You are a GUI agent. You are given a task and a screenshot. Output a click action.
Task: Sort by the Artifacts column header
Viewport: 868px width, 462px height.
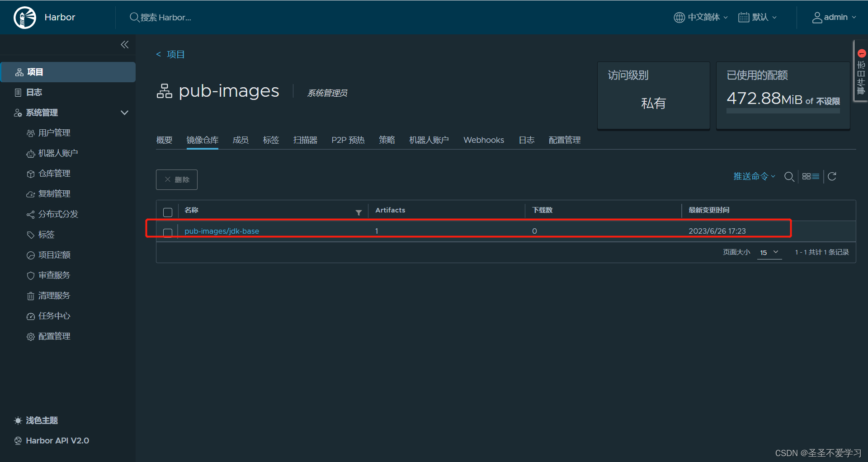coord(390,210)
